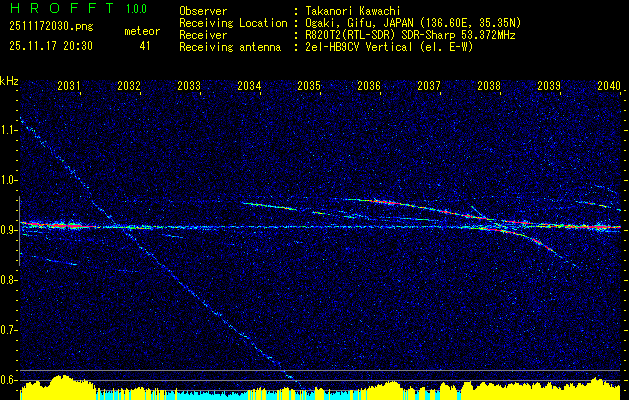
Task: Click the meteor label
Action: [x=142, y=31]
